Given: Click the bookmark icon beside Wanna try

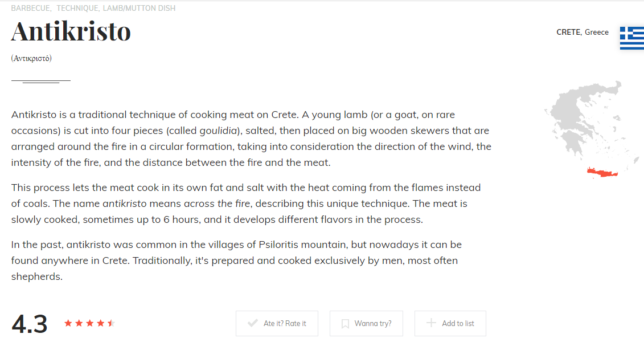Looking at the screenshot, I should [345, 324].
